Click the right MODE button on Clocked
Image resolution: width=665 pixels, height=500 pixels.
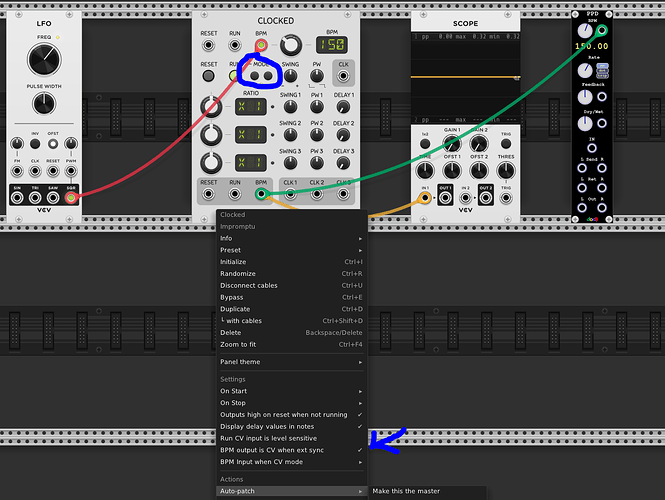268,76
